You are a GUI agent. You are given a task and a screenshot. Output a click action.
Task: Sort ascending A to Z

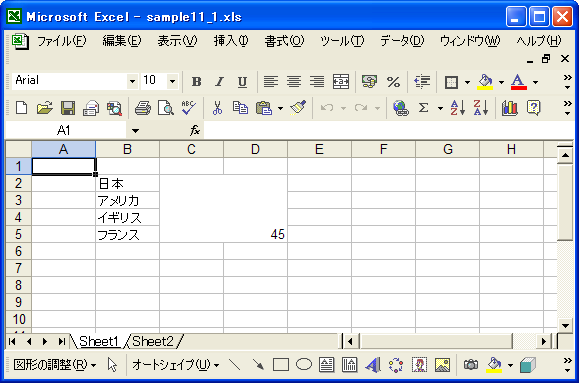[x=458, y=108]
